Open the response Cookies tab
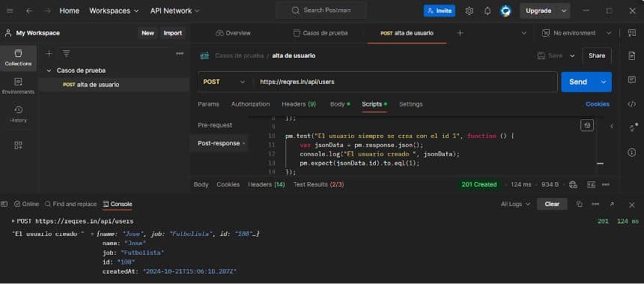This screenshot has width=644, height=284. point(228,184)
